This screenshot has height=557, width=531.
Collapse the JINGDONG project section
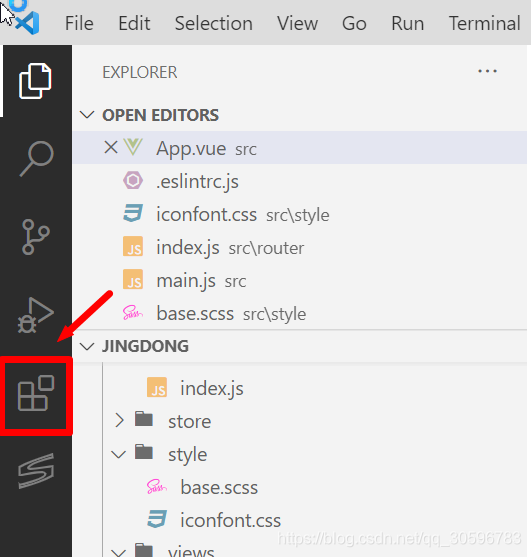[87, 346]
